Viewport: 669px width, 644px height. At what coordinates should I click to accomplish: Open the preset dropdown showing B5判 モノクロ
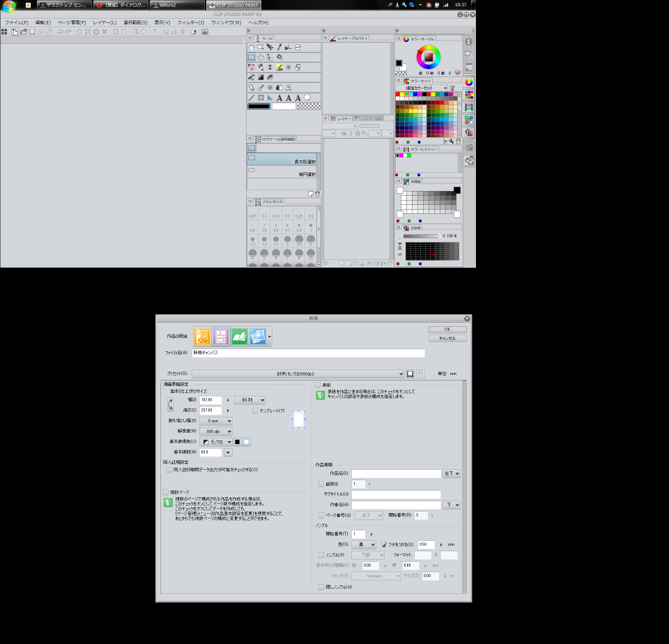[298, 374]
